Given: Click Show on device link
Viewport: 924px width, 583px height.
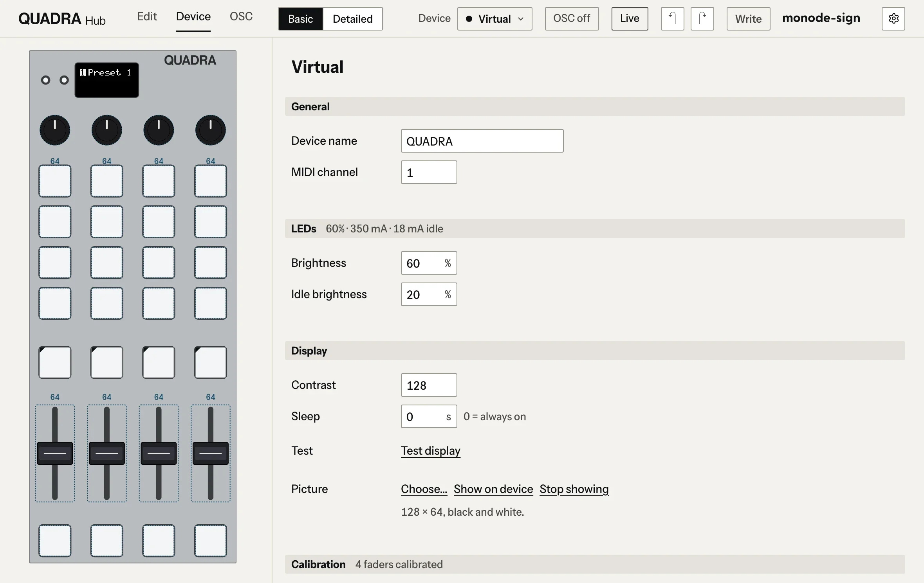Looking at the screenshot, I should [x=493, y=489].
